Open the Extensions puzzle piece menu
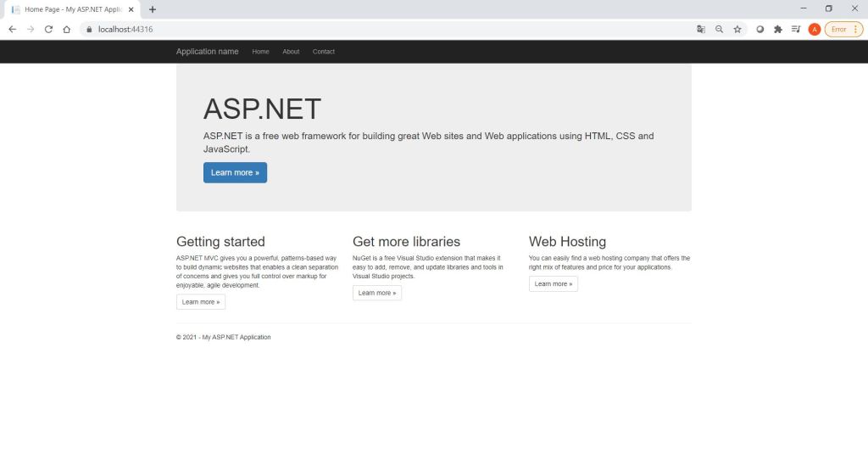 777,29
